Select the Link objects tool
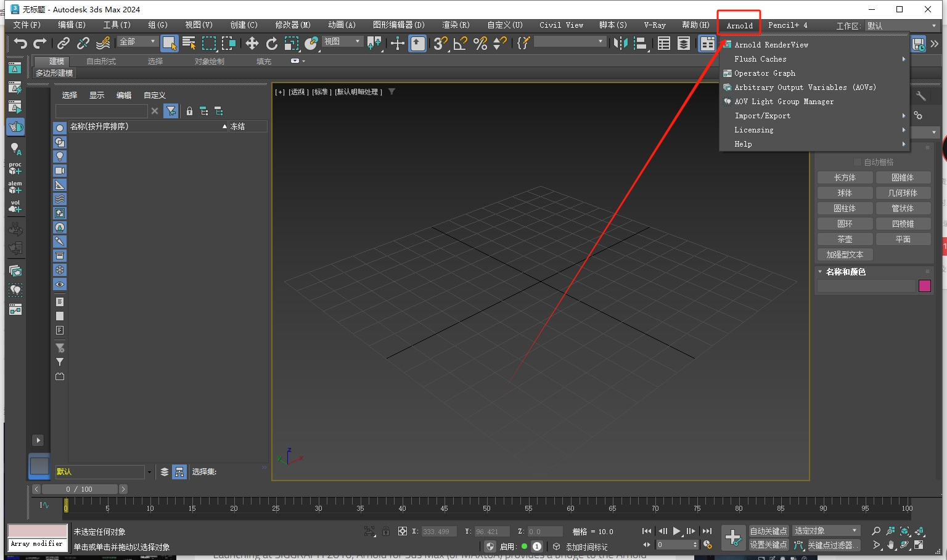Viewport: 947px width, 560px height. coord(63,43)
